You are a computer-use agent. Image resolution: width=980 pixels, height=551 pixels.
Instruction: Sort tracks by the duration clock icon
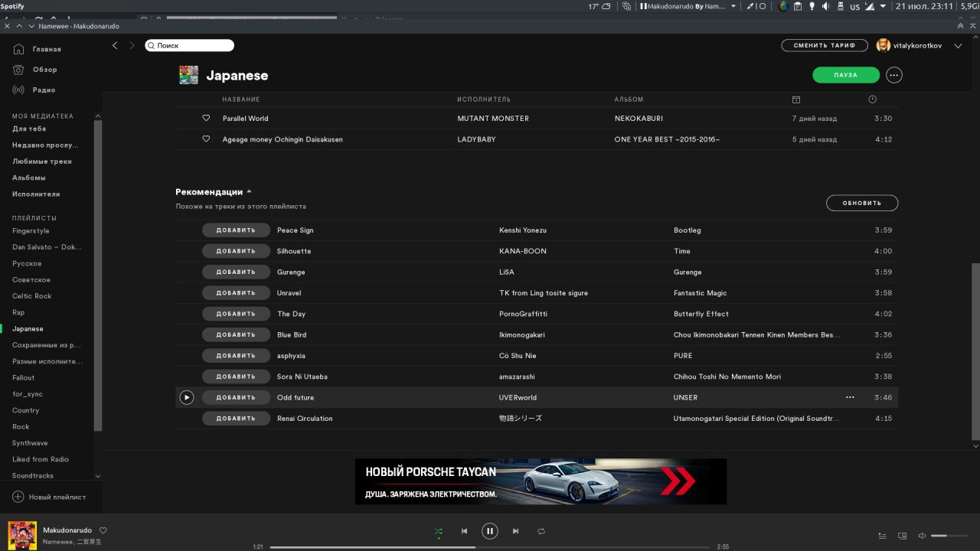(873, 99)
